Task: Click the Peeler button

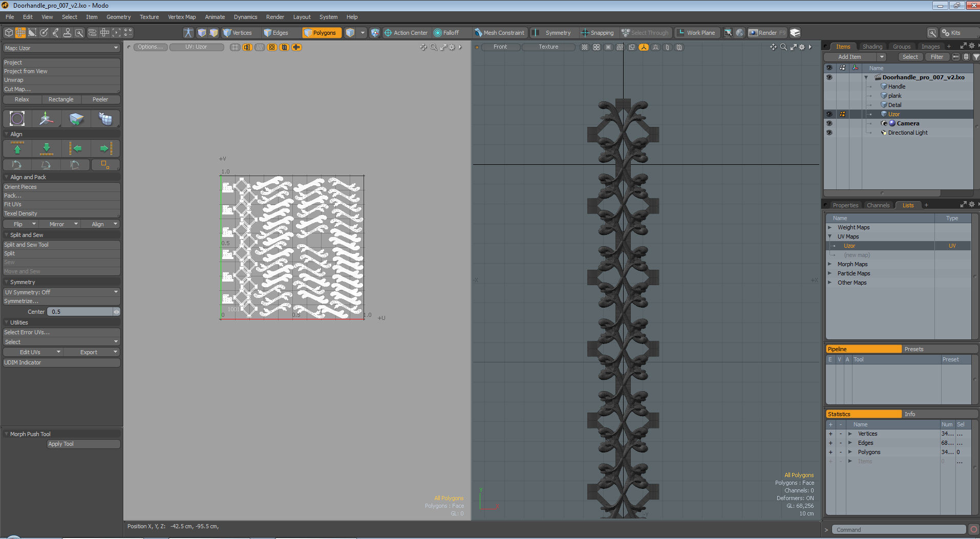Action: click(100, 99)
